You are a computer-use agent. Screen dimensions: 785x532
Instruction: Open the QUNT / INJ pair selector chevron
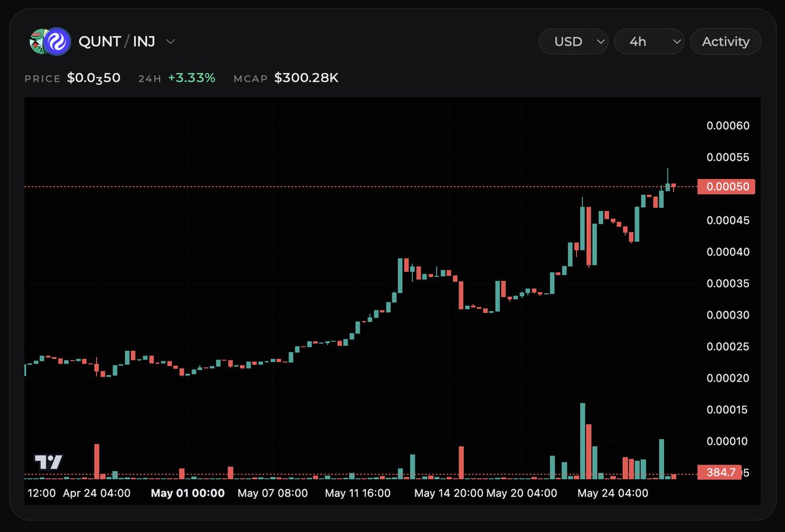[171, 42]
